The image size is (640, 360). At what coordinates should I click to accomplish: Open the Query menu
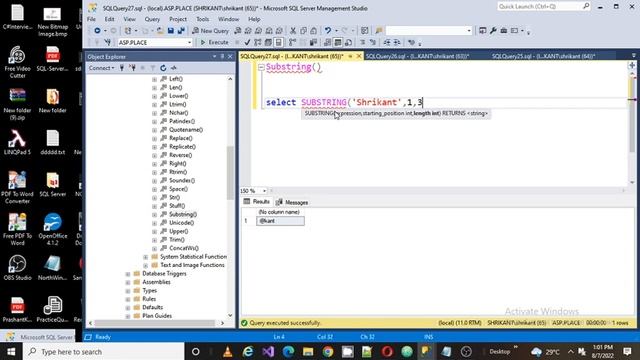(x=152, y=19)
